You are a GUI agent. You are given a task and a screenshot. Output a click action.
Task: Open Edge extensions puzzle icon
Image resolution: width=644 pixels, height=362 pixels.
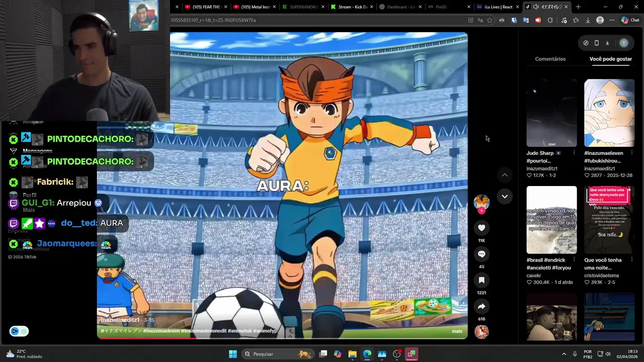pyautogui.click(x=550, y=20)
